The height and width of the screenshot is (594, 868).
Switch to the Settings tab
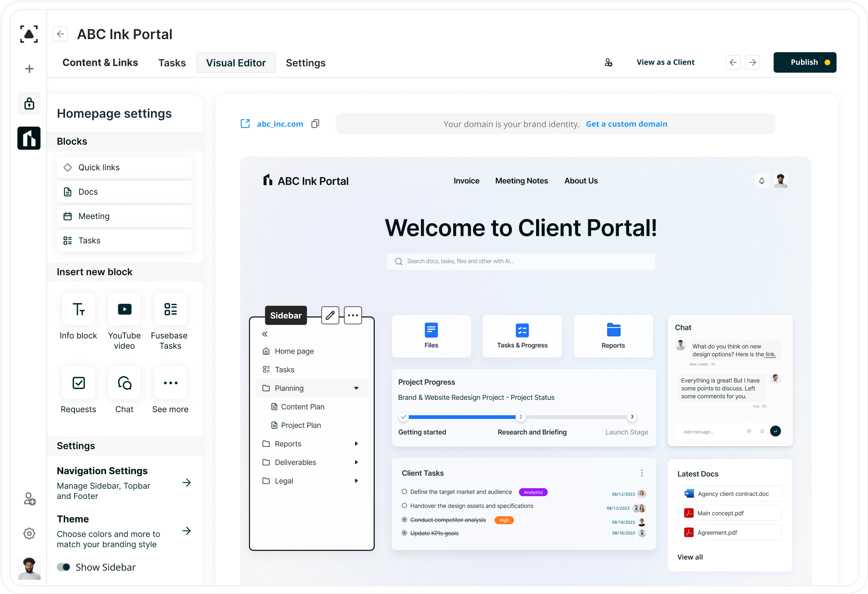click(x=305, y=63)
